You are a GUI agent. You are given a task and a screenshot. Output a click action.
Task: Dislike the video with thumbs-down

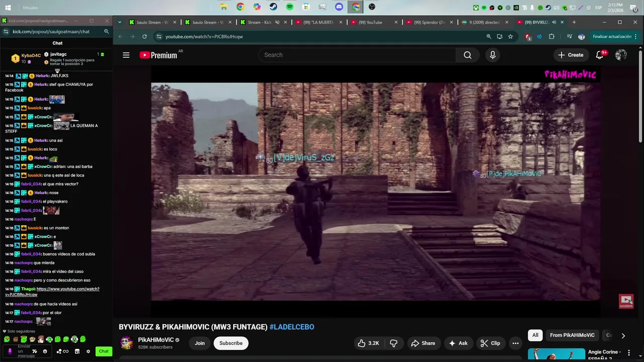click(x=394, y=343)
